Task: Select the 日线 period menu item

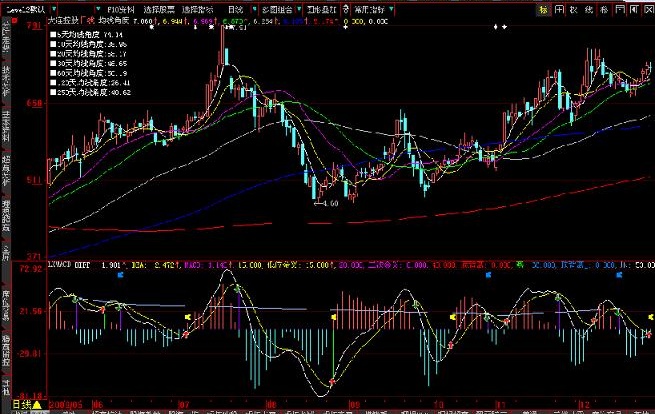Action: coord(236,9)
